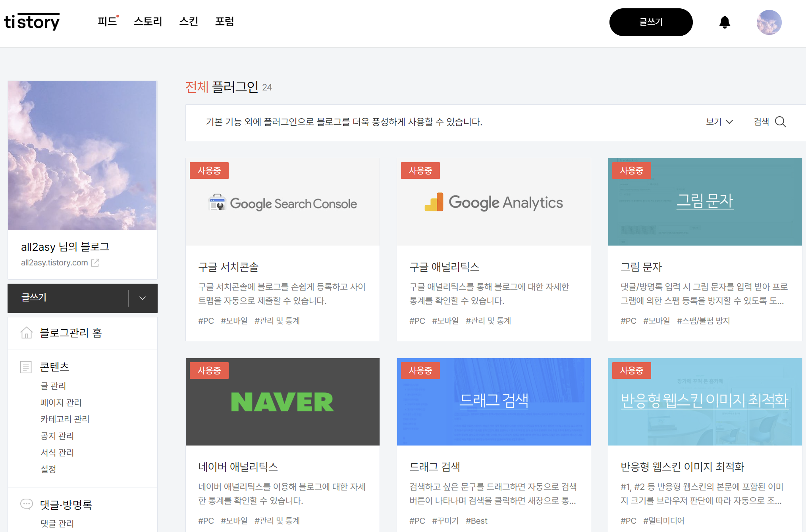Select the 구글 서치콘솔 title
The image size is (806, 532).
point(228,267)
